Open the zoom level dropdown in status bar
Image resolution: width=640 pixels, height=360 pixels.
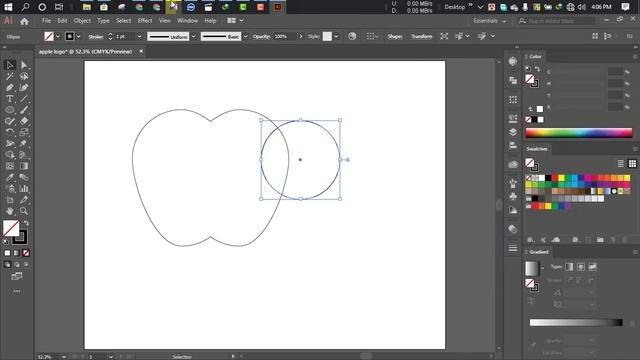64,356
